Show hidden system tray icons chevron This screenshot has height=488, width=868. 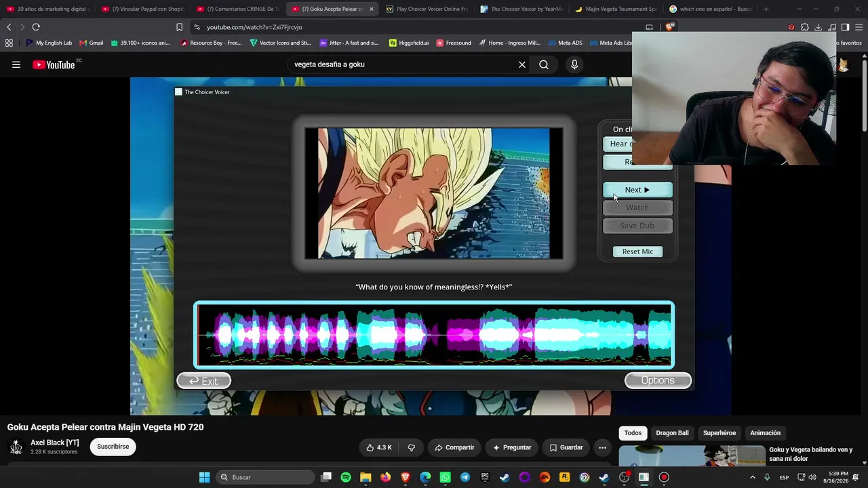click(x=752, y=477)
